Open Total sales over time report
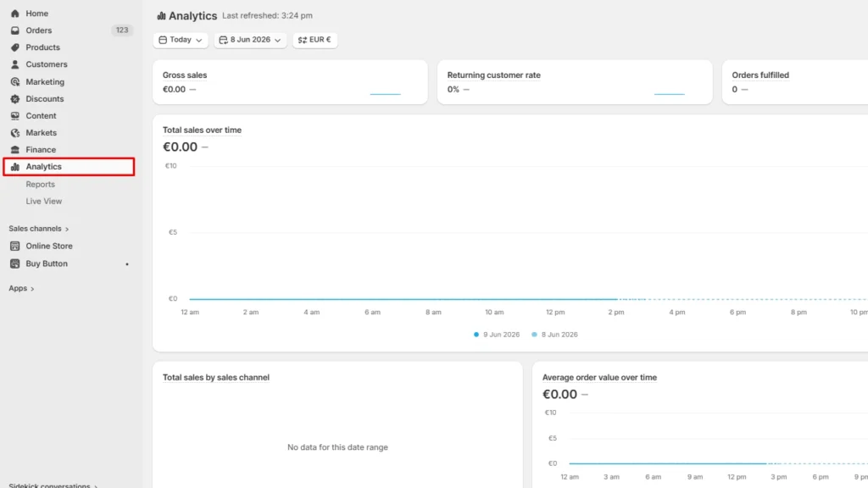 pos(202,130)
